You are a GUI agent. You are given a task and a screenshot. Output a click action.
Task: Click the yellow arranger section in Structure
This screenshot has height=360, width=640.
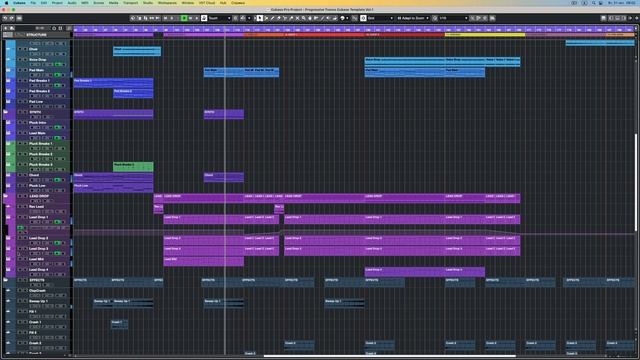[484, 35]
